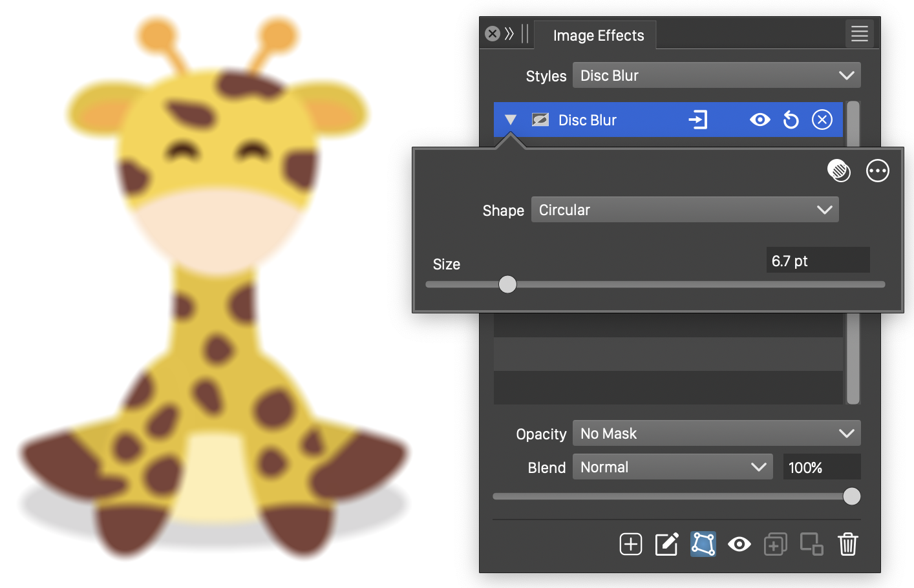The height and width of the screenshot is (588, 914).
Task: Open the Image Effects panel hamburger menu
Action: 859,34
